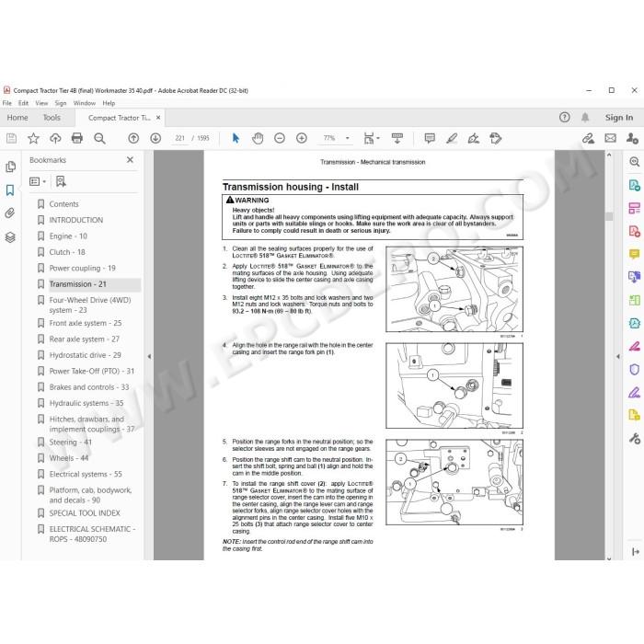Viewport: 644px width, 644px height.
Task: Click the upload to cloud icon
Action: click(x=55, y=138)
